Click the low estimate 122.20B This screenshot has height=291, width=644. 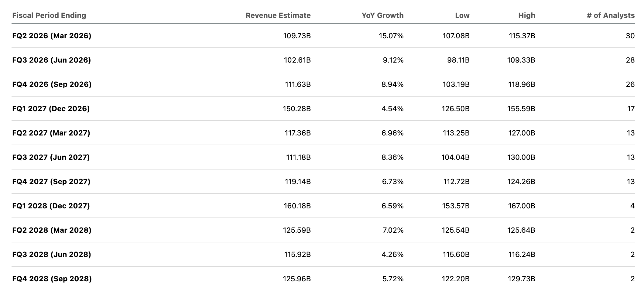pyautogui.click(x=456, y=279)
